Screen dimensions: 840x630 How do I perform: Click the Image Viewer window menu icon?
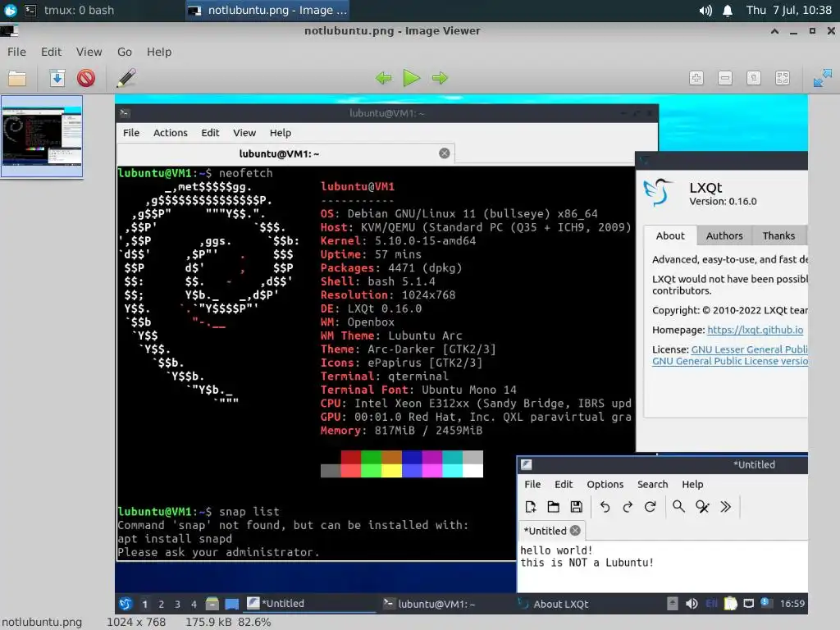[9, 30]
